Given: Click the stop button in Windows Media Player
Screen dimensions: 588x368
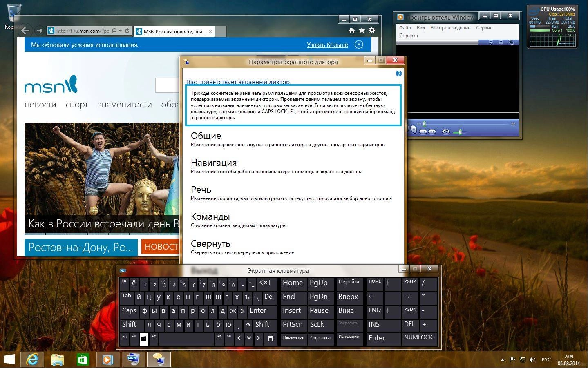Looking at the screenshot, I should [414, 129].
